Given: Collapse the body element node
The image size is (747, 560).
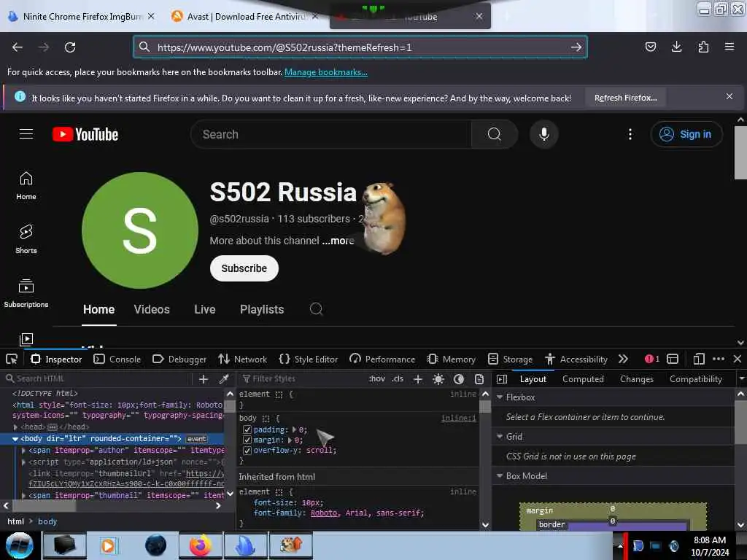Looking at the screenshot, I should pyautogui.click(x=15, y=438).
